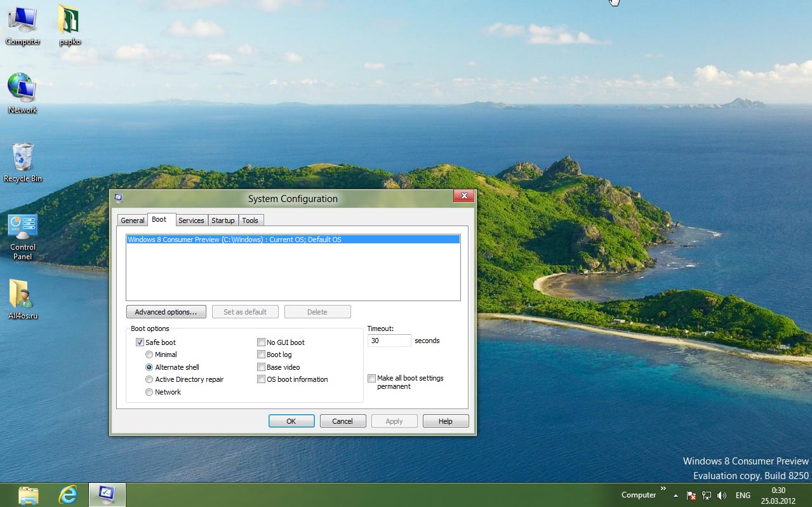Expand the Computer toolbar chevron
Image resolution: width=812 pixels, height=507 pixels.
[663, 489]
